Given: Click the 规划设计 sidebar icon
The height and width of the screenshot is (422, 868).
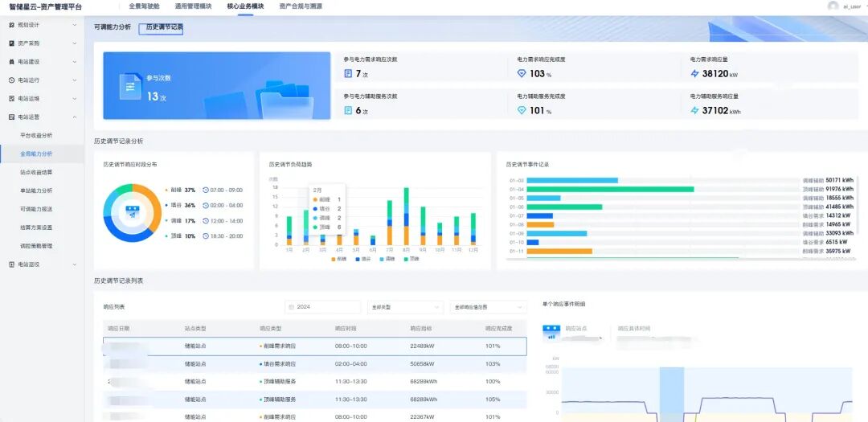Looking at the screenshot, I should pyautogui.click(x=11, y=25).
